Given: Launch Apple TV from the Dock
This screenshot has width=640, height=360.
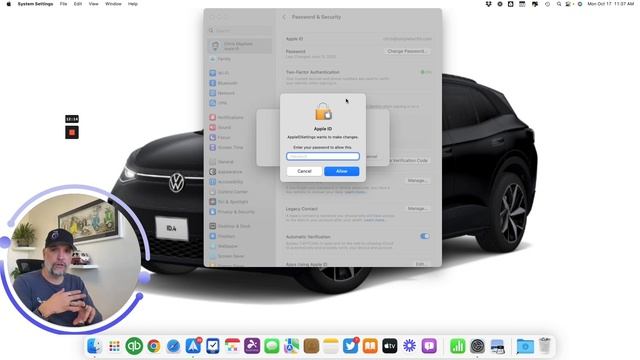Looking at the screenshot, I should click(389, 346).
